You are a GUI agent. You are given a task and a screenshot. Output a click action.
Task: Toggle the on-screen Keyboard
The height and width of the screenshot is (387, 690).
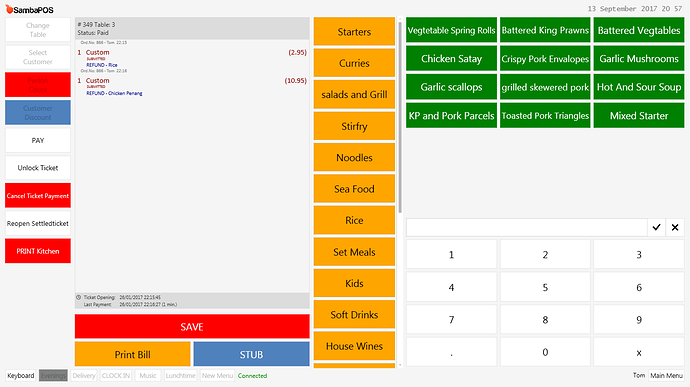[21, 376]
